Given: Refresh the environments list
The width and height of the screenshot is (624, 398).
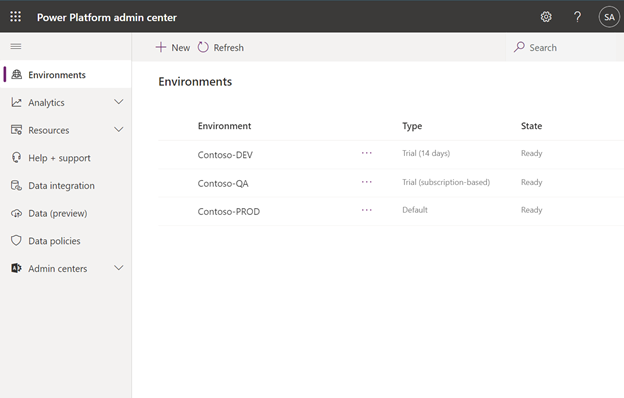Looking at the screenshot, I should click(221, 47).
